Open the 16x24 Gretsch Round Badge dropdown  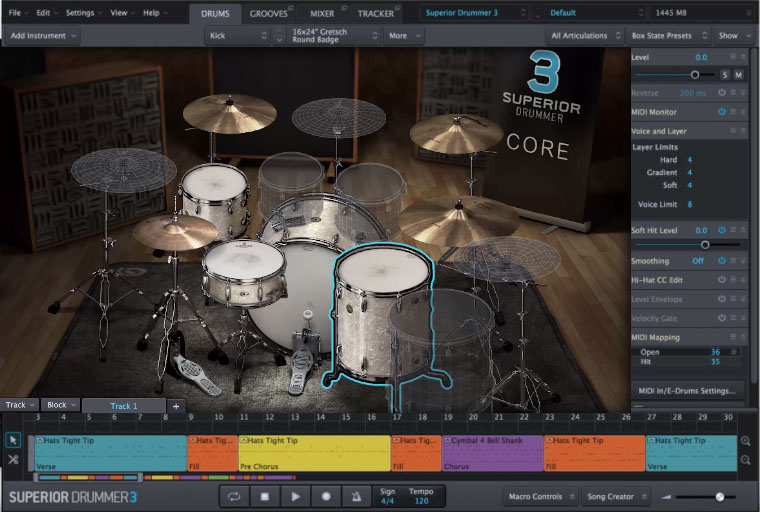(x=334, y=35)
